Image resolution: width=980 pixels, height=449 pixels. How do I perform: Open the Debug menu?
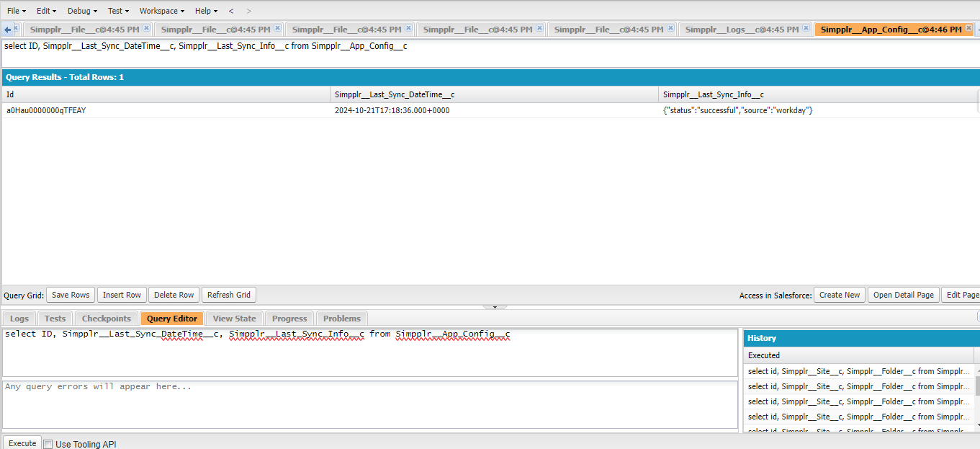click(84, 11)
